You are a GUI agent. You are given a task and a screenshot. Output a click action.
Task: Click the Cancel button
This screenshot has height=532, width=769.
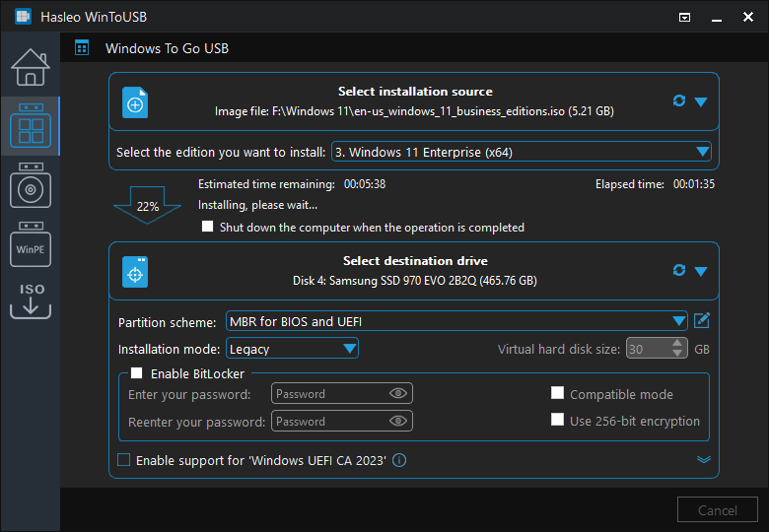click(x=718, y=510)
